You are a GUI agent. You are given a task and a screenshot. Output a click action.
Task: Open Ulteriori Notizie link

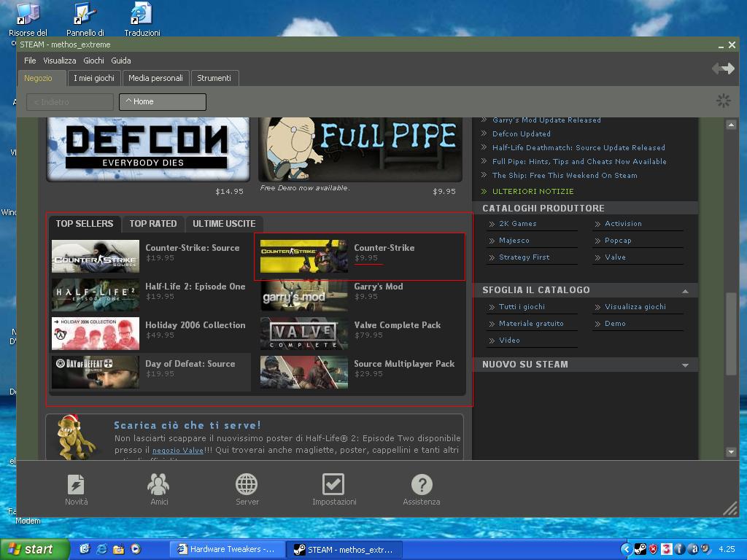533,192
